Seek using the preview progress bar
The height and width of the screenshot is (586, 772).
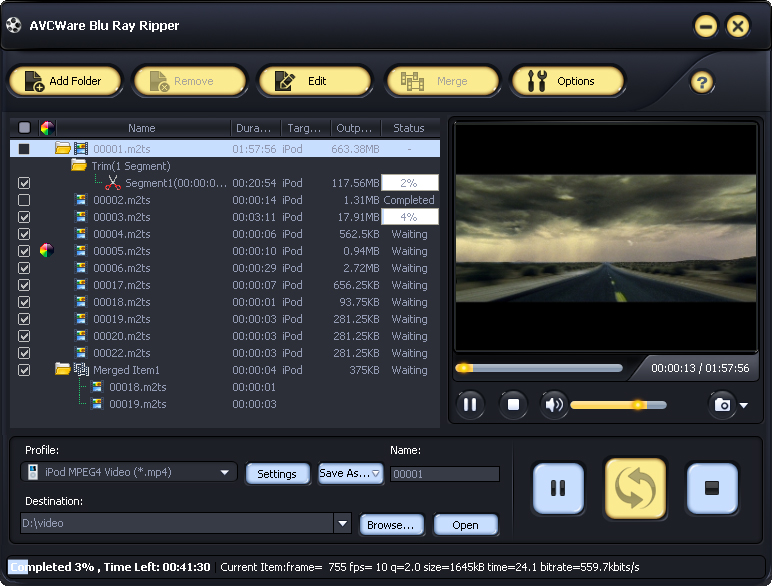point(539,368)
